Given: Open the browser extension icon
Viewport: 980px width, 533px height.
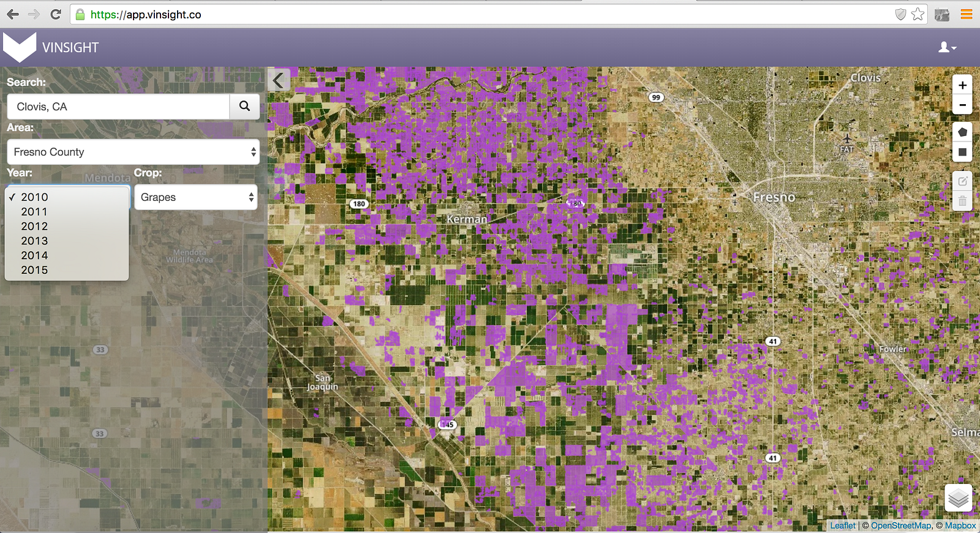Looking at the screenshot, I should [x=942, y=14].
